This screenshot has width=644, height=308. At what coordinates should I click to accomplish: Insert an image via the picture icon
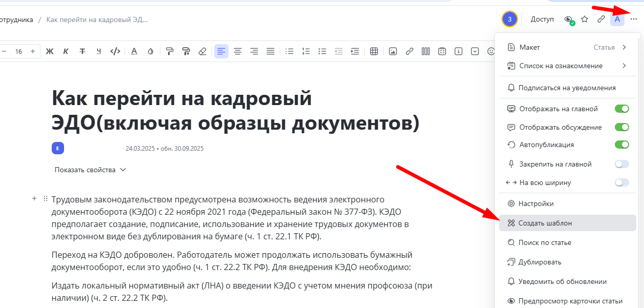point(392,51)
